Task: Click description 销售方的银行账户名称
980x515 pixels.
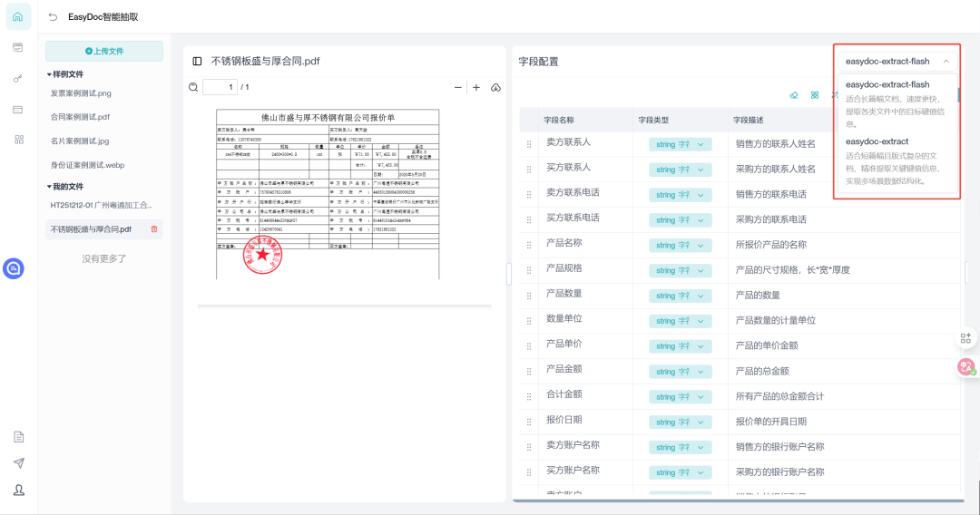Action: [x=780, y=447]
